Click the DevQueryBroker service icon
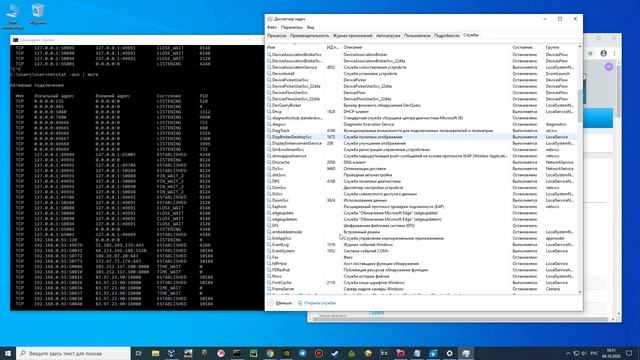640x360 pixels. pyautogui.click(x=269, y=105)
